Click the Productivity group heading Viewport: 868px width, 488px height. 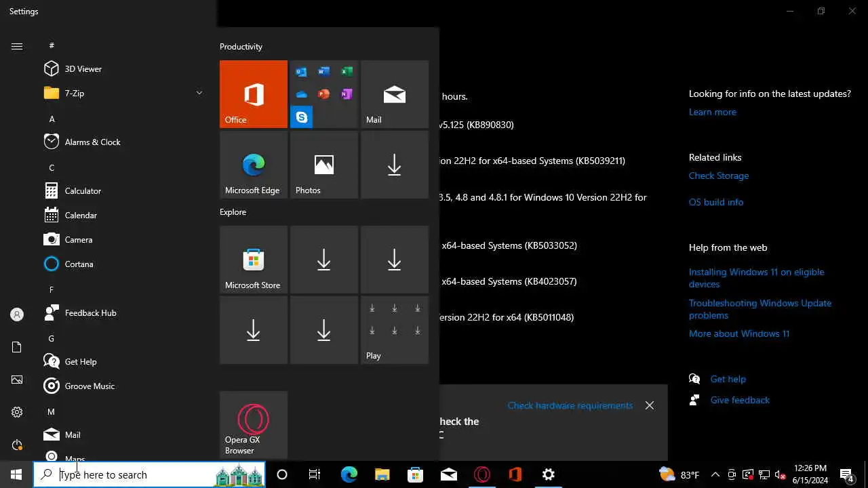point(241,47)
